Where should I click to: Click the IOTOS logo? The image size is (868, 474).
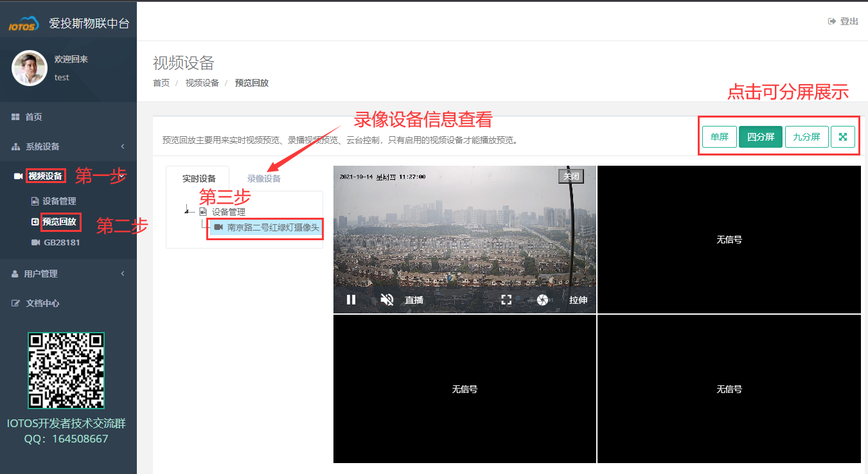[x=23, y=19]
